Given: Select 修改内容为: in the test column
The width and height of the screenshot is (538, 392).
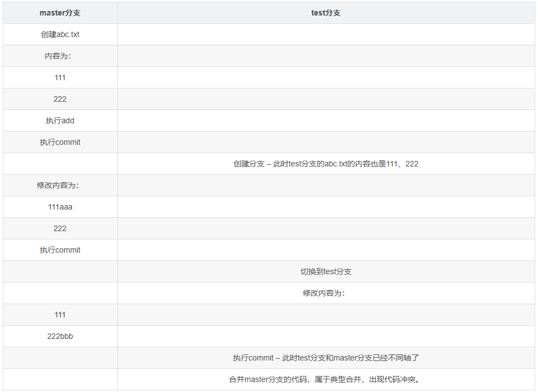Looking at the screenshot, I should point(325,293).
